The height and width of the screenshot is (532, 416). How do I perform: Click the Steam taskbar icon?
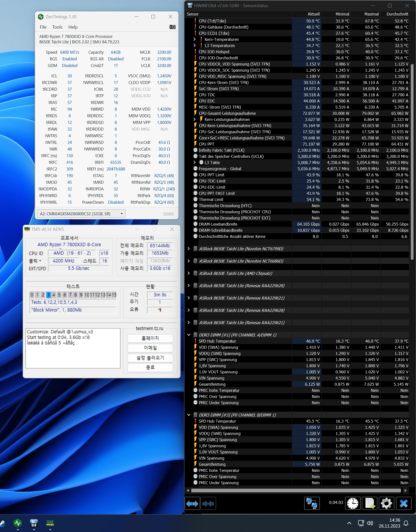coord(2,523)
